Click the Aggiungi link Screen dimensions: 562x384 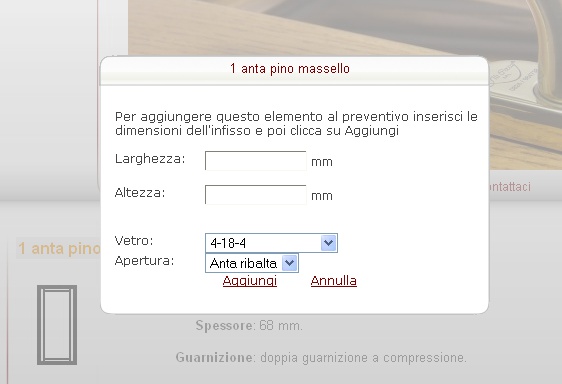coord(250,280)
